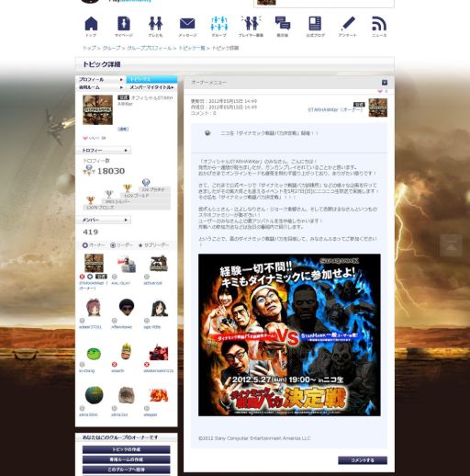Expand the メンバー section arrow

(x=126, y=220)
